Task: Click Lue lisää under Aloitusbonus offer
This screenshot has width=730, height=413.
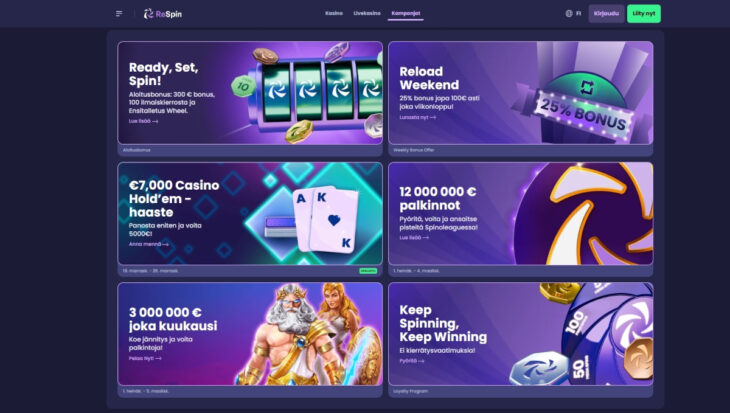Action: click(143, 121)
